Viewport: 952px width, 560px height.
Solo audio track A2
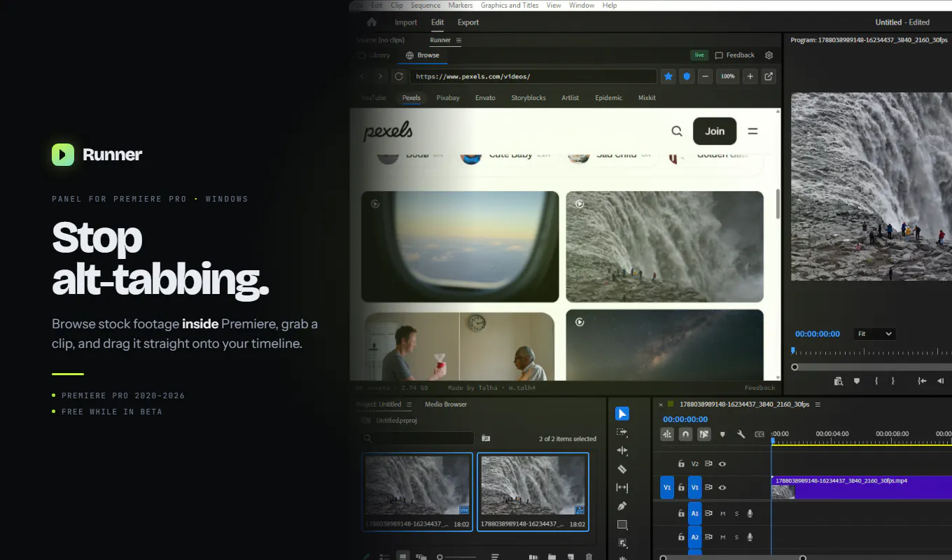coord(736,537)
